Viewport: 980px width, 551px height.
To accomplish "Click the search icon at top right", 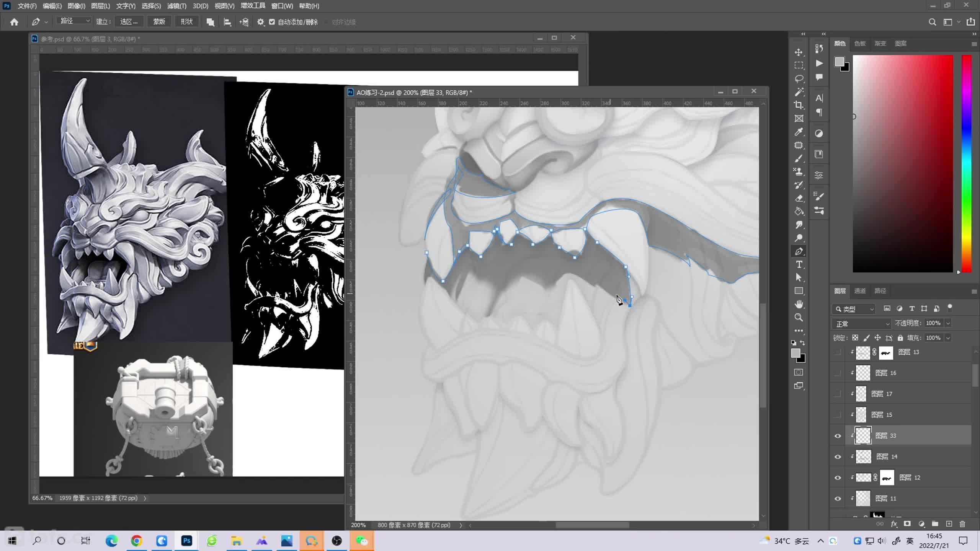I will tap(933, 22).
